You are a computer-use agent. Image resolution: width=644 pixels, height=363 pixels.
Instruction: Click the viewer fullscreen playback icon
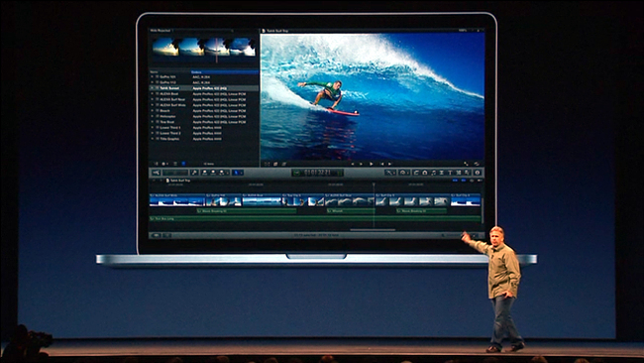point(466,164)
